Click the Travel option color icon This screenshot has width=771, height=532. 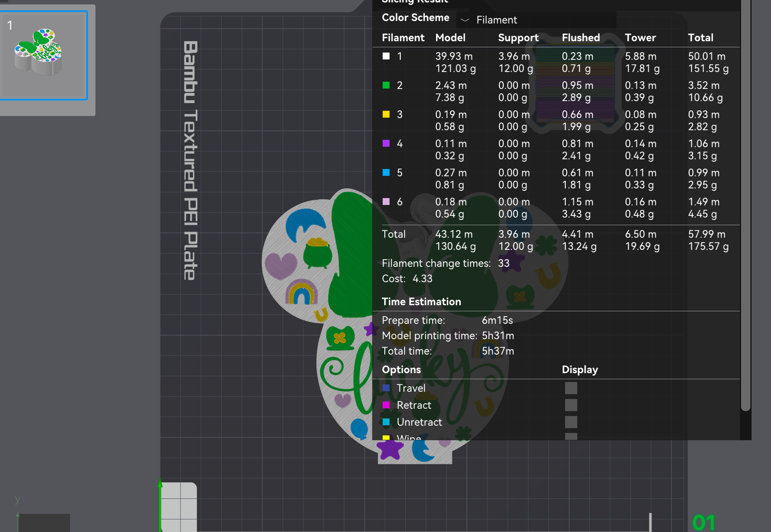[386, 388]
